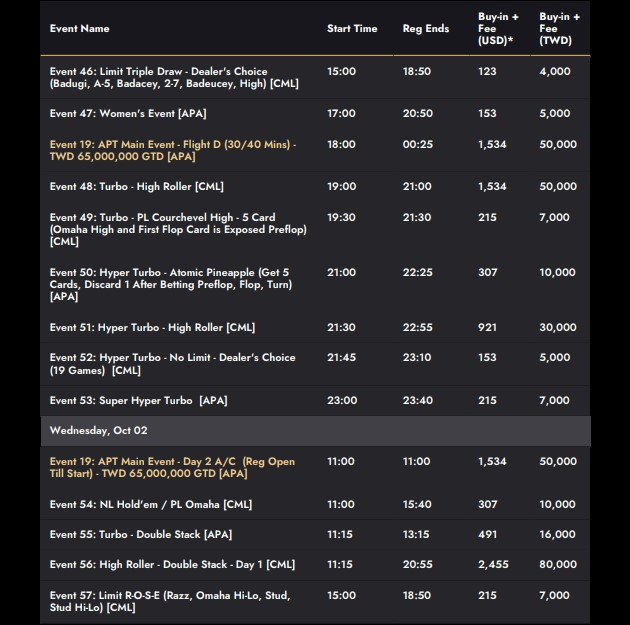Click Event 55 Turbo Double Stack

pyautogui.click(x=137, y=535)
